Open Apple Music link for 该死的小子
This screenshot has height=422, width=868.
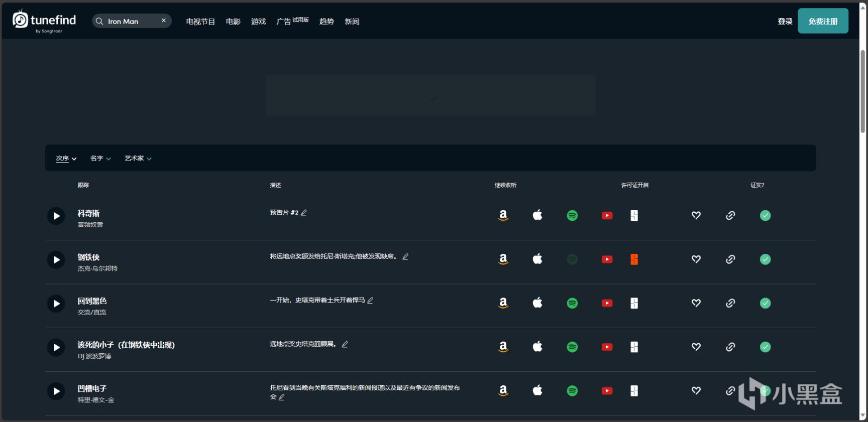click(537, 347)
